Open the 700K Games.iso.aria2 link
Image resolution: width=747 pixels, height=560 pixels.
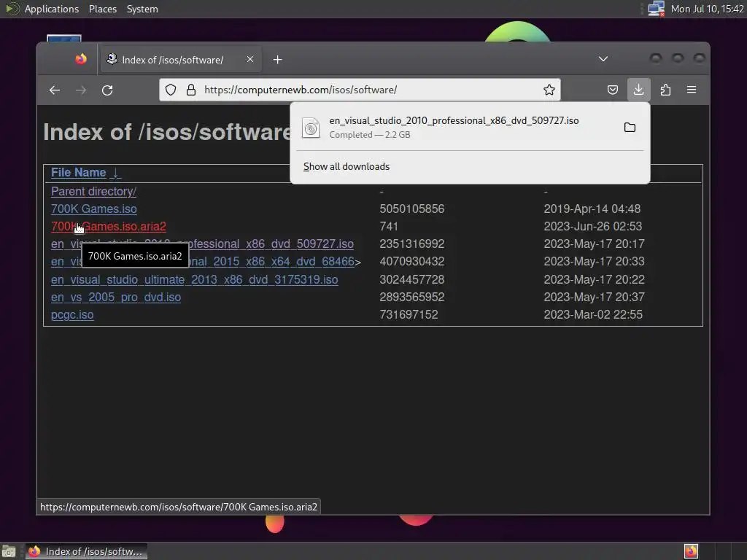click(109, 227)
